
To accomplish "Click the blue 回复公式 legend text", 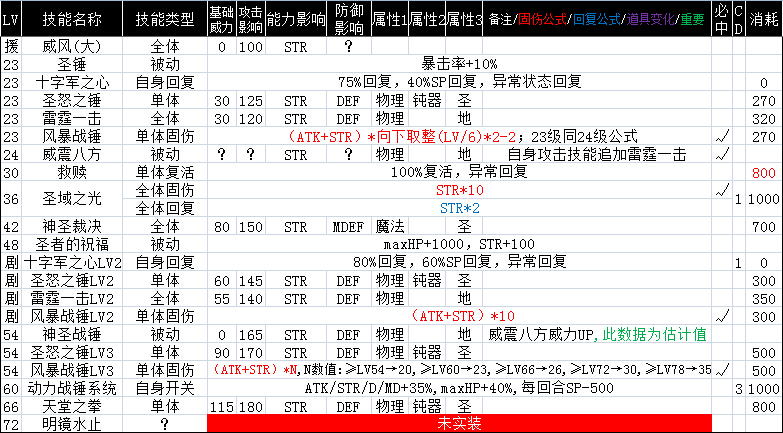I will 597,19.
